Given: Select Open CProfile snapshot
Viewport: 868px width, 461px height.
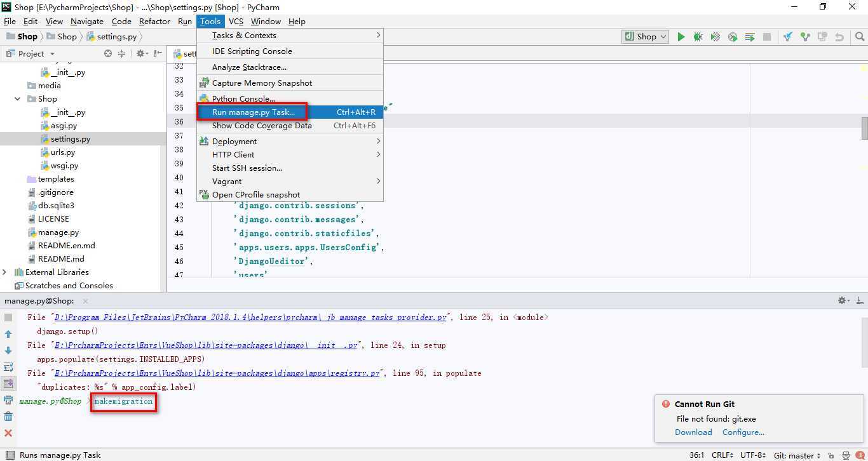Looking at the screenshot, I should [x=290, y=195].
